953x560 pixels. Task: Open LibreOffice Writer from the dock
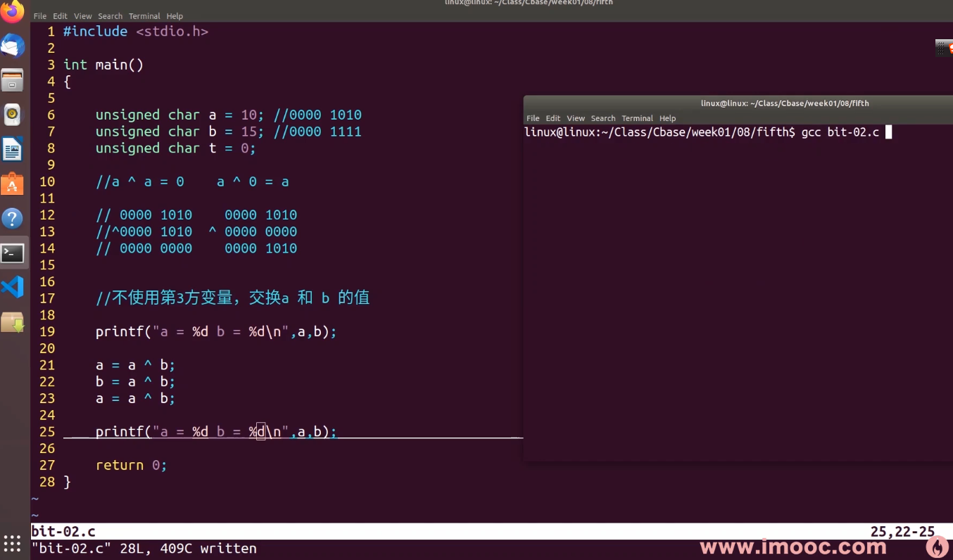13,149
